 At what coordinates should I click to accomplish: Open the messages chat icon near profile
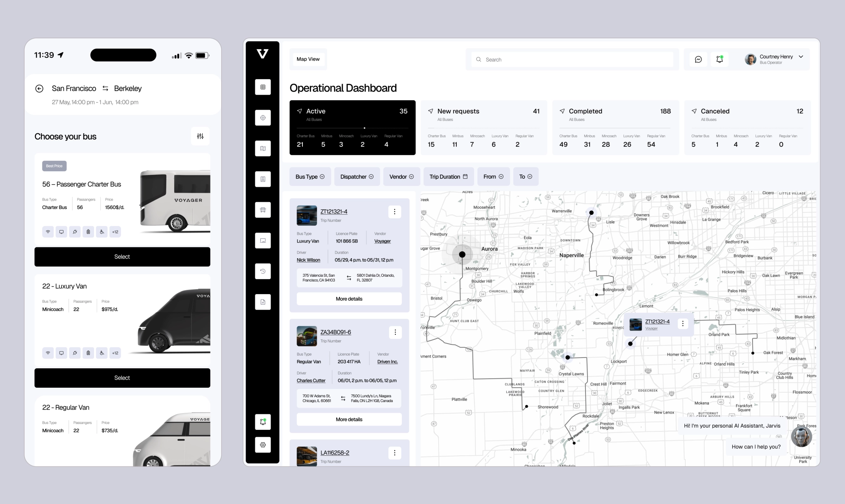[698, 59]
